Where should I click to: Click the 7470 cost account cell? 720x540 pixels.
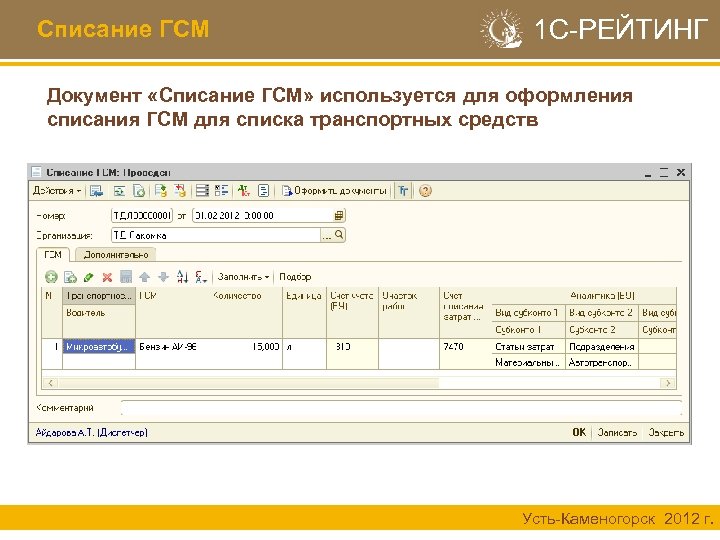point(465,347)
